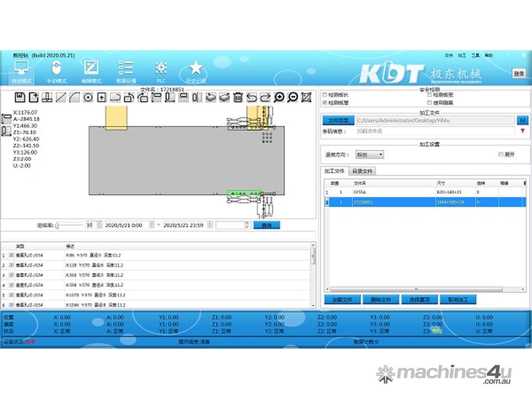This screenshot has width=532, height=399.
Task: Toggle the checked 检测板厚 checkbox
Action: (x=325, y=103)
